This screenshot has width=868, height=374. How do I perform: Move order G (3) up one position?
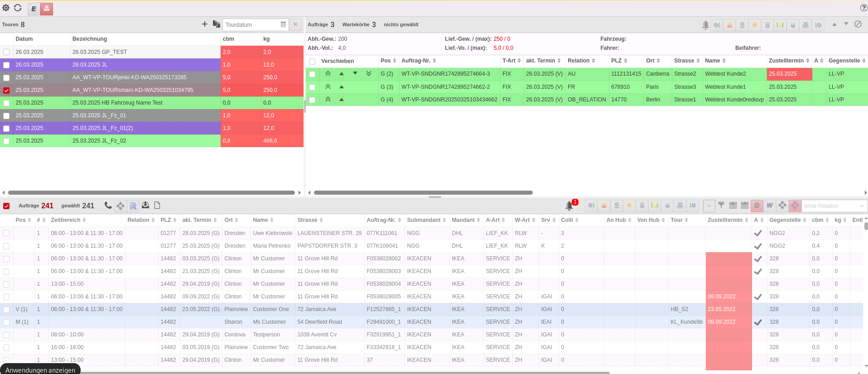pos(342,87)
